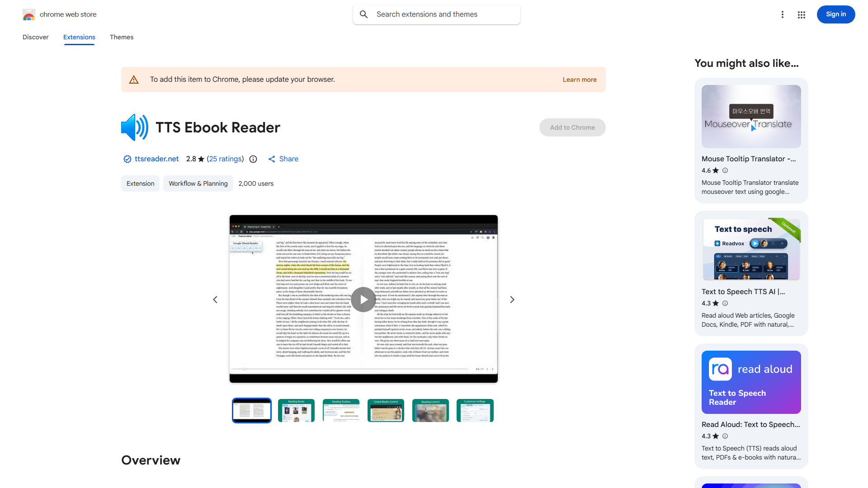Image resolution: width=868 pixels, height=488 pixels.
Task: Click the verified publisher badge icon
Action: pyautogui.click(x=127, y=159)
